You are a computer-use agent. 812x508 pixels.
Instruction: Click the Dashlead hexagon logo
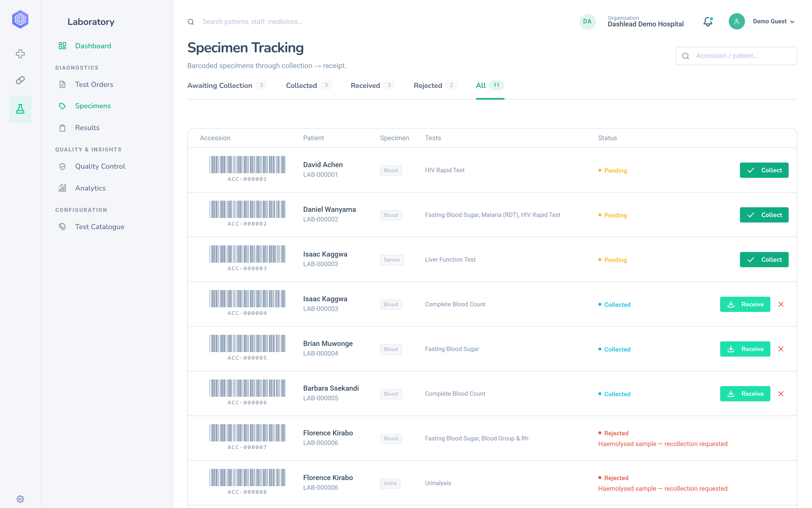point(20,19)
